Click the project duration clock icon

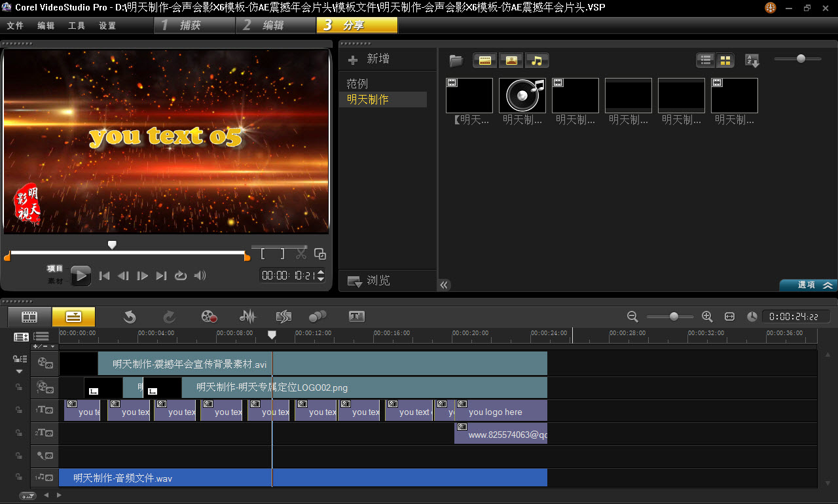coord(752,317)
